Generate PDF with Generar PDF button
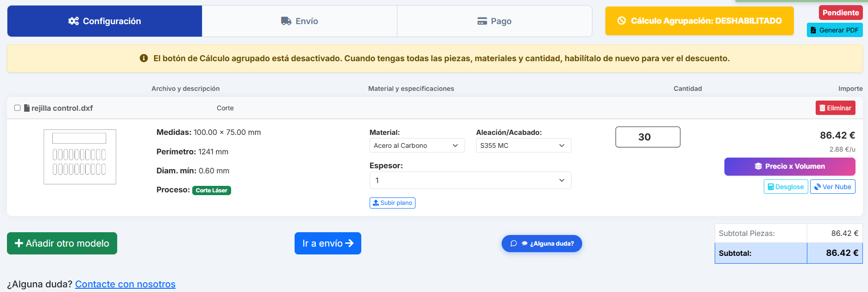868x292 pixels. click(835, 30)
